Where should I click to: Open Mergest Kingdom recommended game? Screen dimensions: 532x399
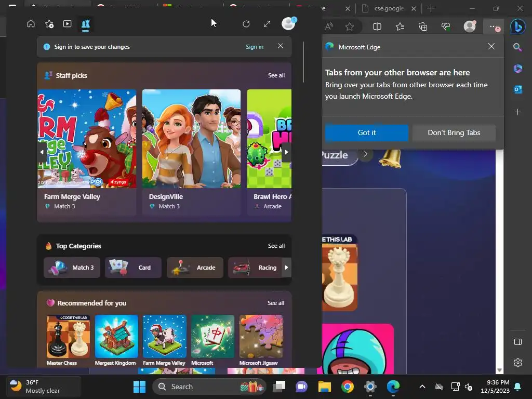click(116, 340)
